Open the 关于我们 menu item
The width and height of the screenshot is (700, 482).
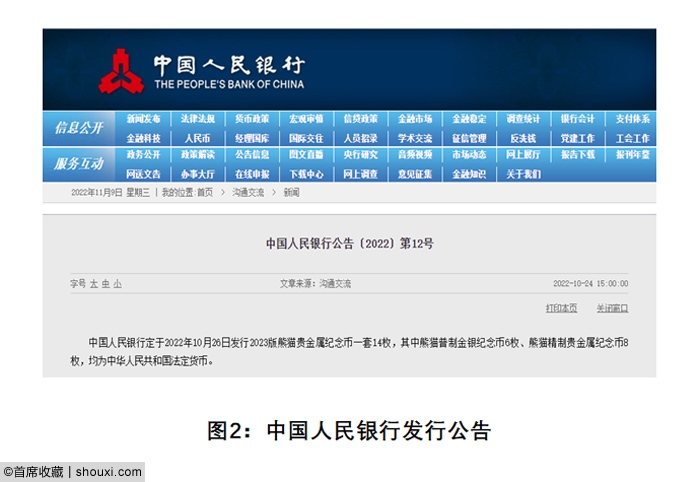(x=523, y=174)
